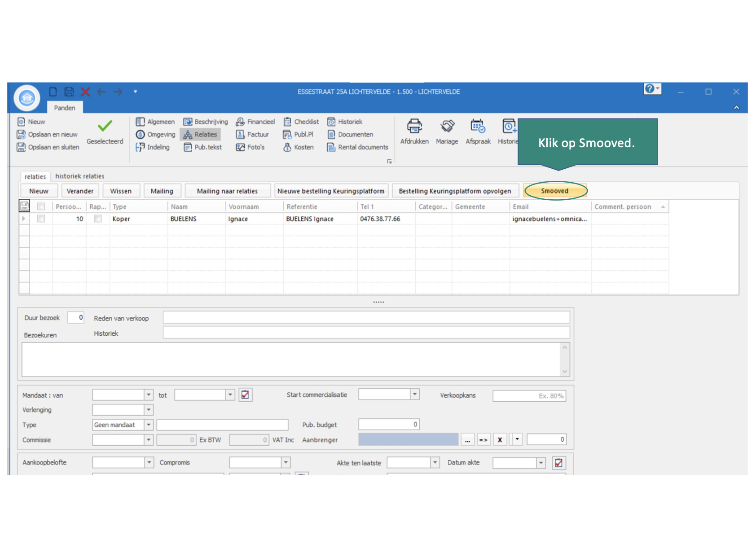The width and height of the screenshot is (756, 535).
Task: Click the Aanbrenger ellipsis browse button
Action: pyautogui.click(x=467, y=439)
